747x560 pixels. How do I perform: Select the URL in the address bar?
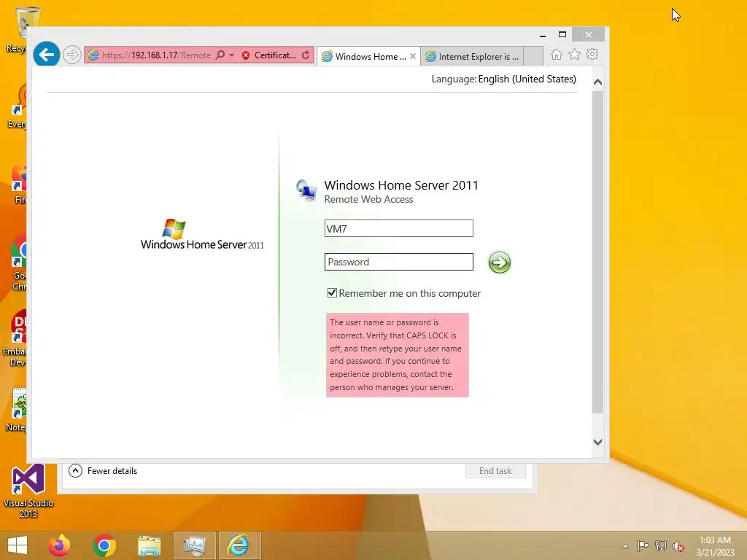click(156, 55)
